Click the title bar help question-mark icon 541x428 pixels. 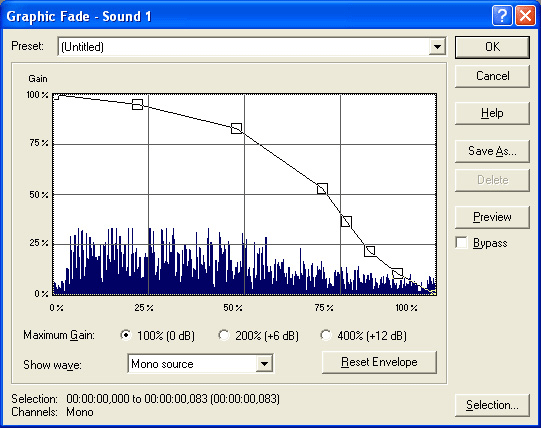coord(502,16)
